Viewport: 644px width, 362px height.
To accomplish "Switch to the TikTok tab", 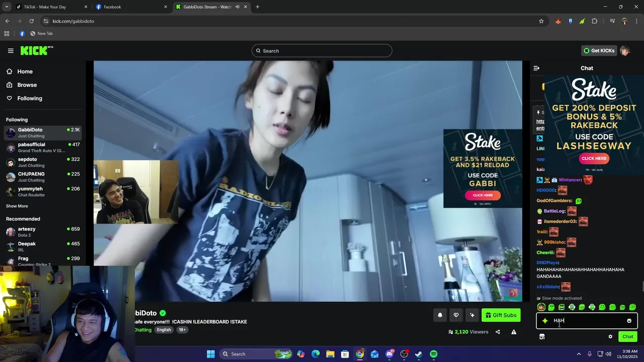I will click(x=51, y=7).
